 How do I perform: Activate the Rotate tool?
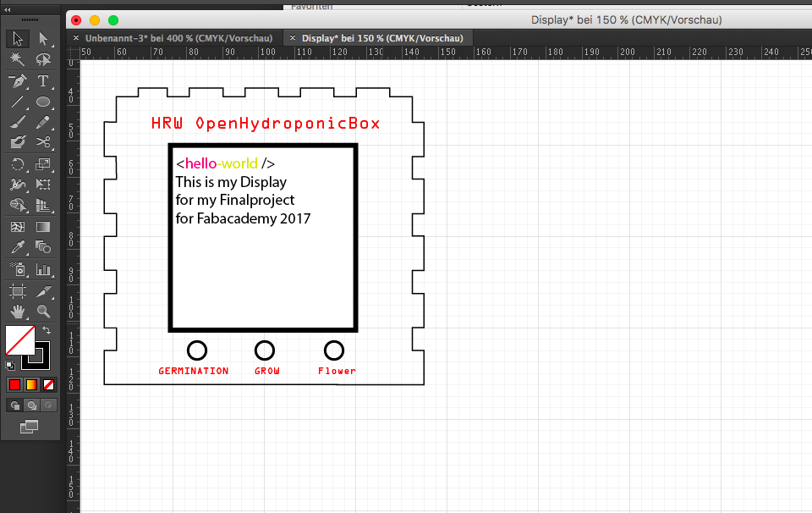click(17, 164)
